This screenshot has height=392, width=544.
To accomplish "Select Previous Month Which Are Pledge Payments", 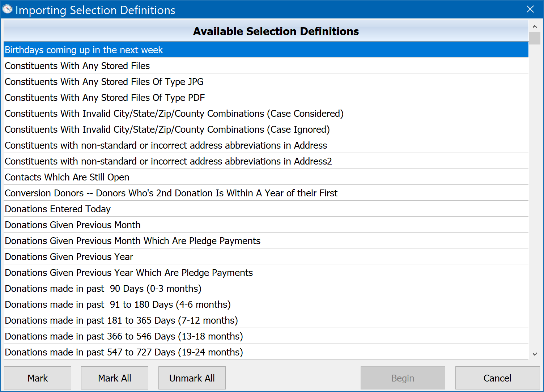I will click(266, 240).
